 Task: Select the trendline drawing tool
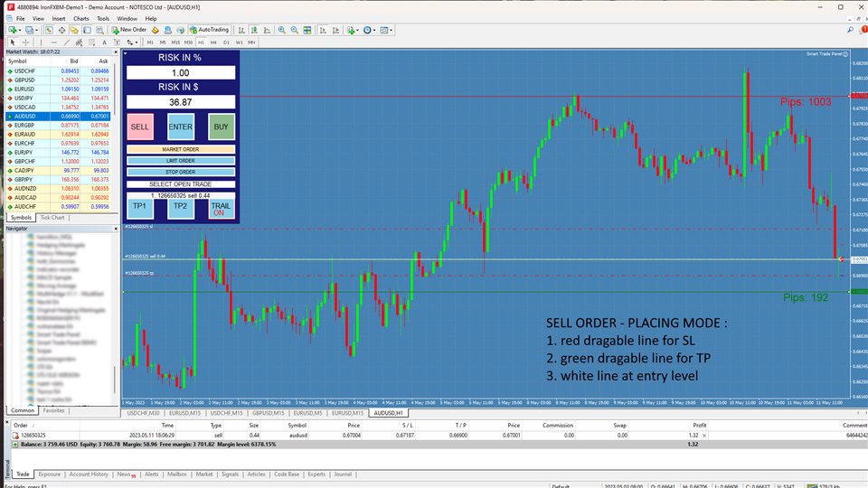tap(66, 42)
